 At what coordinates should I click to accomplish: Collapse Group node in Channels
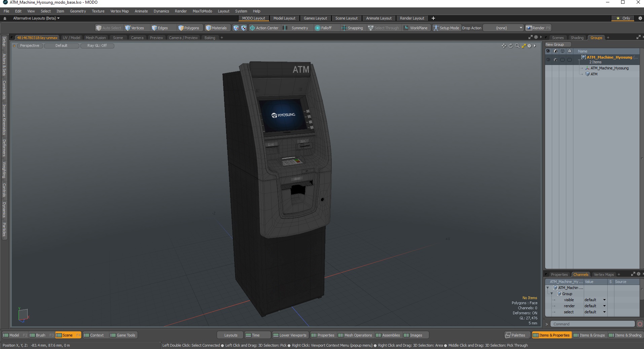click(x=552, y=294)
